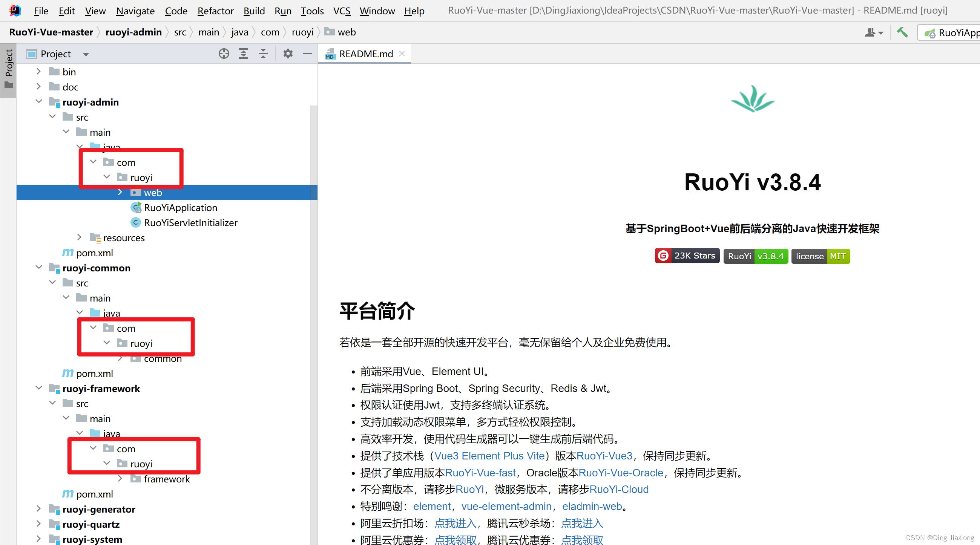Close the README.md editor tab
The width and height of the screenshot is (980, 545).
click(402, 54)
